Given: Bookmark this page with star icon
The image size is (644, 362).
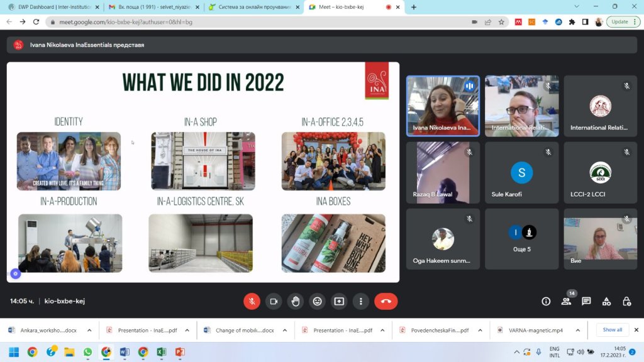Looking at the screenshot, I should (x=501, y=22).
